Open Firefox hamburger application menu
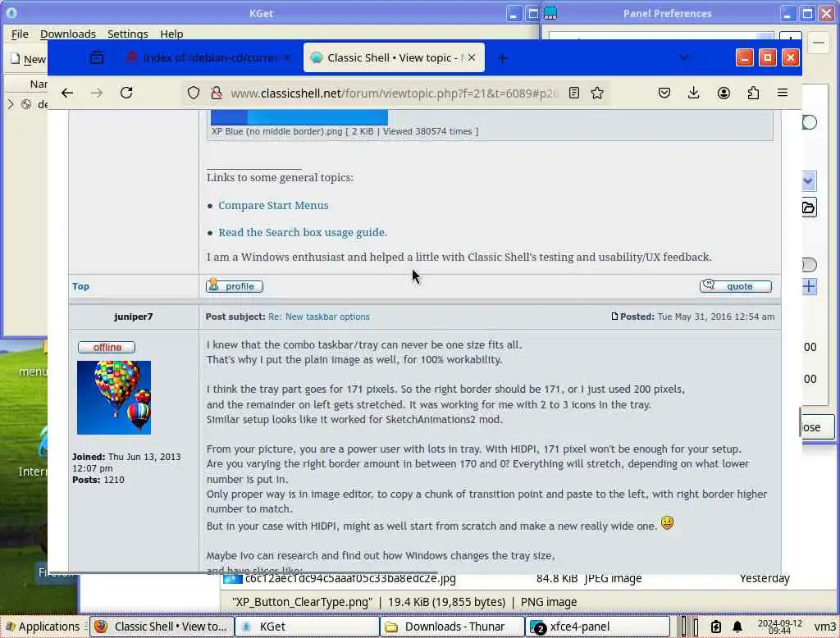 click(x=782, y=93)
